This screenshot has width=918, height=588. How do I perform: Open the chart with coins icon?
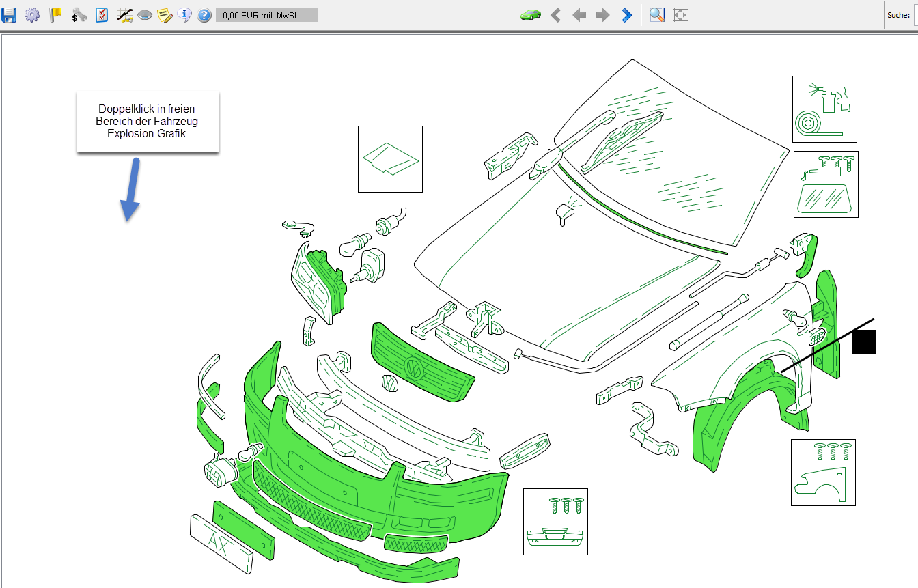(x=124, y=14)
